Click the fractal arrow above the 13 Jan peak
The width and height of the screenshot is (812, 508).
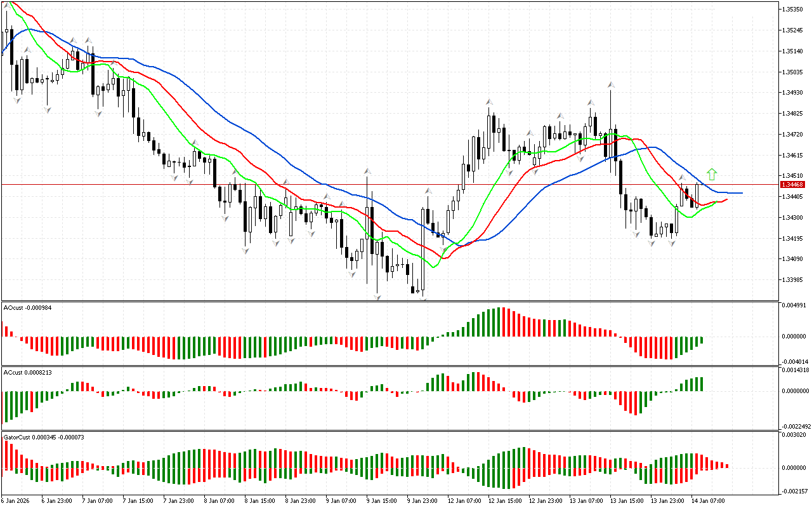click(611, 84)
